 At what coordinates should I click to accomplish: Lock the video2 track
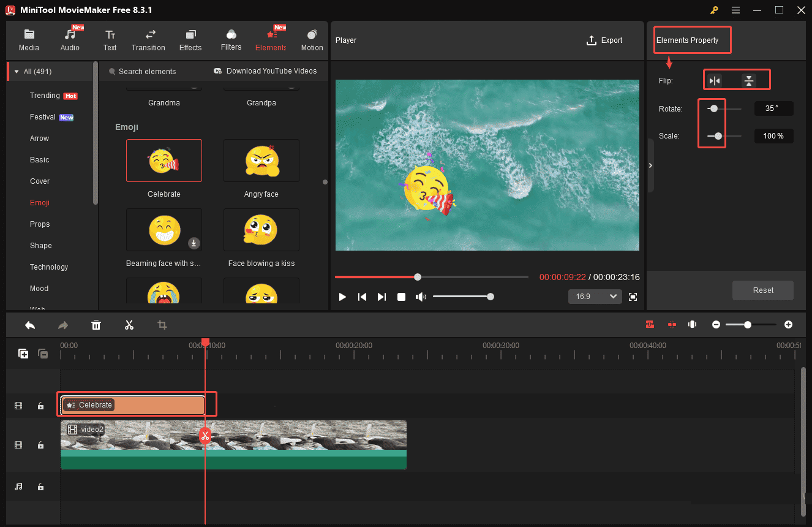point(40,445)
